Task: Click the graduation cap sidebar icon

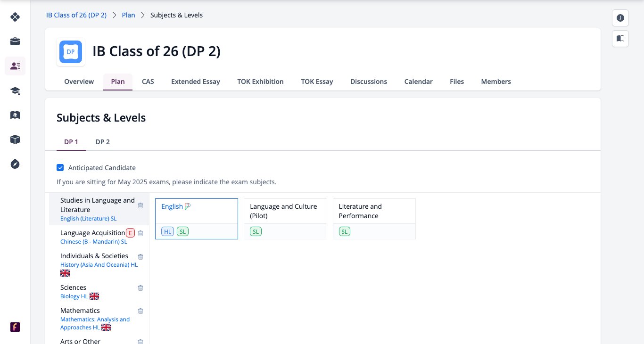Action: pos(15,90)
